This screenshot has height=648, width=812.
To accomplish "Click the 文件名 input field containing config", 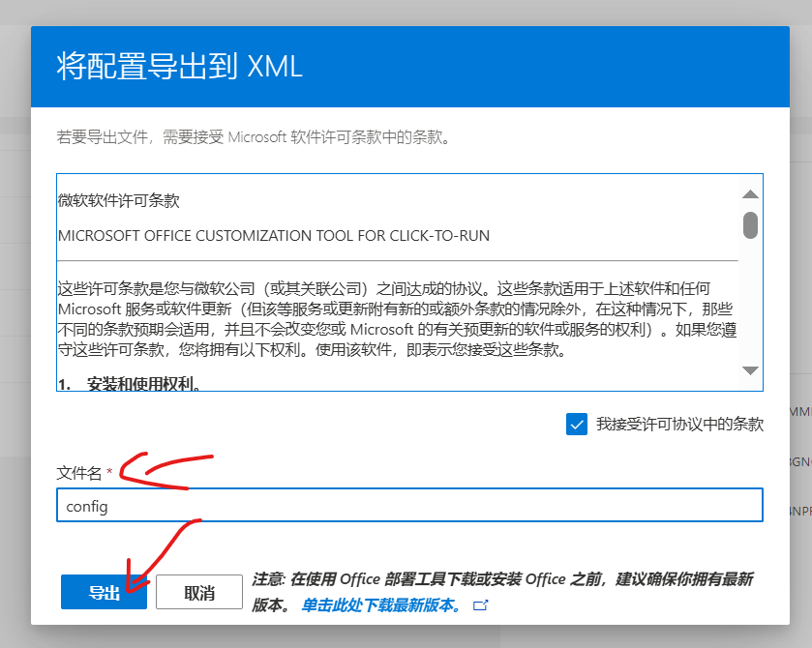I will pos(409,505).
